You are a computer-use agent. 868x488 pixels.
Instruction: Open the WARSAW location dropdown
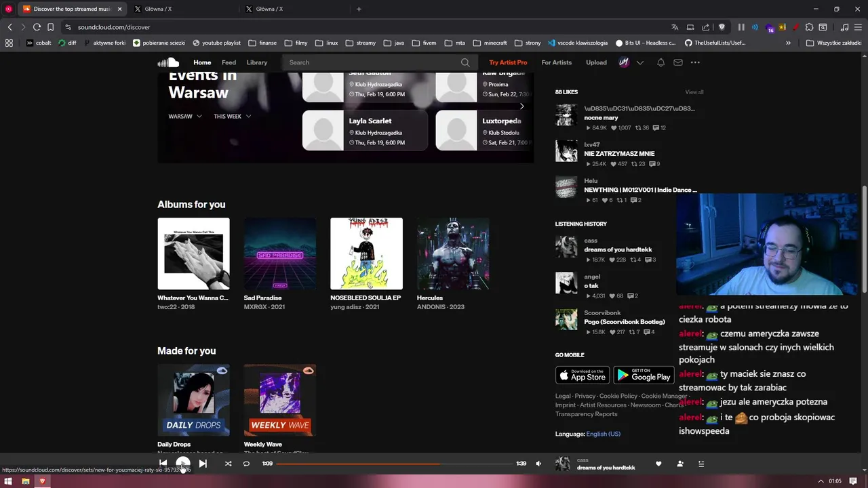pos(185,117)
